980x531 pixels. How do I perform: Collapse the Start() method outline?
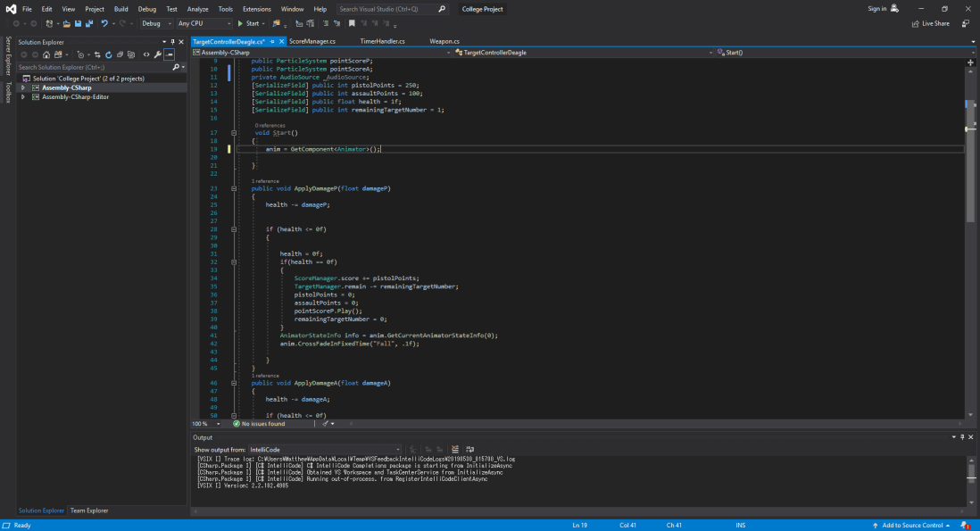click(234, 133)
